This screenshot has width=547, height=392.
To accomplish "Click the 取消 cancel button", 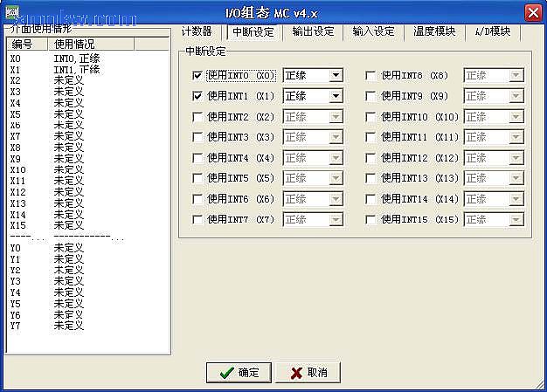I will pos(308,373).
